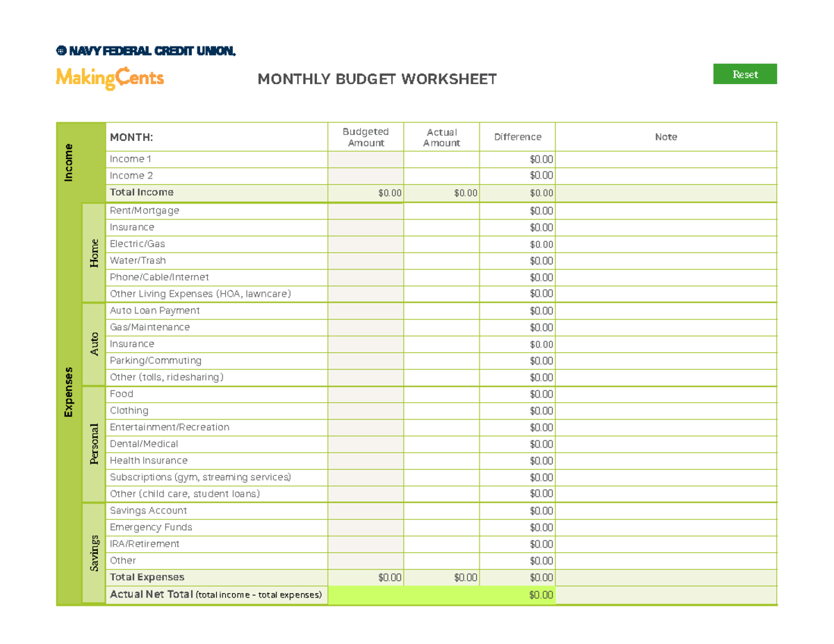This screenshot has height=644, width=834.
Task: Click Note field for Total Expenses row
Action: (666, 577)
